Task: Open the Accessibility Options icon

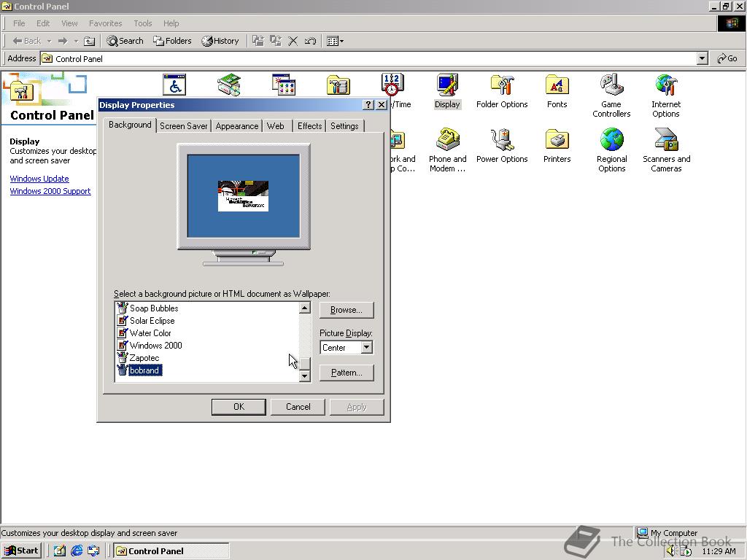Action: pyautogui.click(x=174, y=85)
